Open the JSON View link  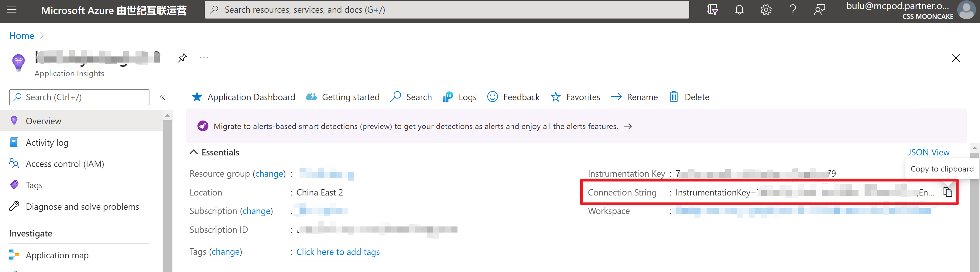(x=928, y=152)
